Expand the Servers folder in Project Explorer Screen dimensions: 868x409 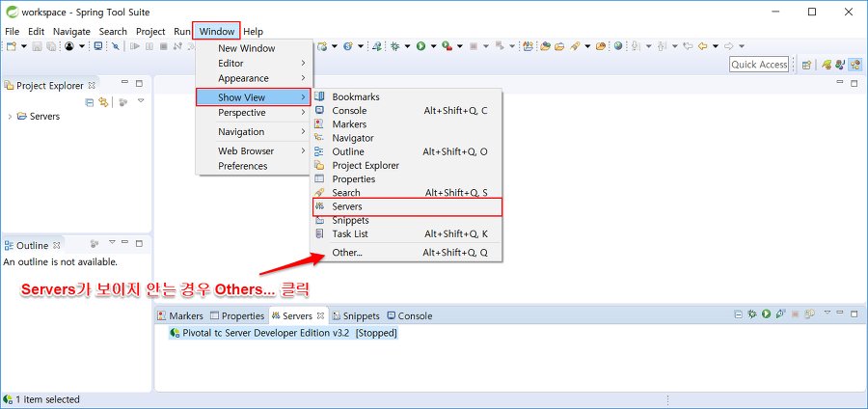point(10,116)
